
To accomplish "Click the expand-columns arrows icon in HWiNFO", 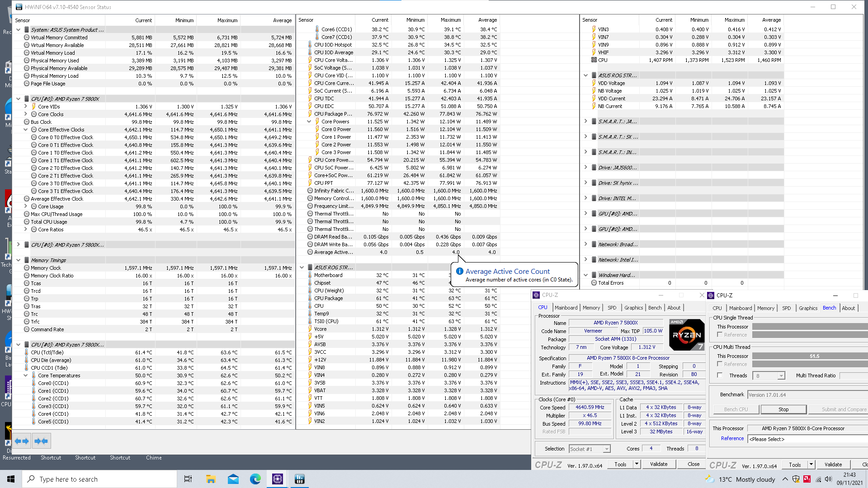I will click(22, 441).
